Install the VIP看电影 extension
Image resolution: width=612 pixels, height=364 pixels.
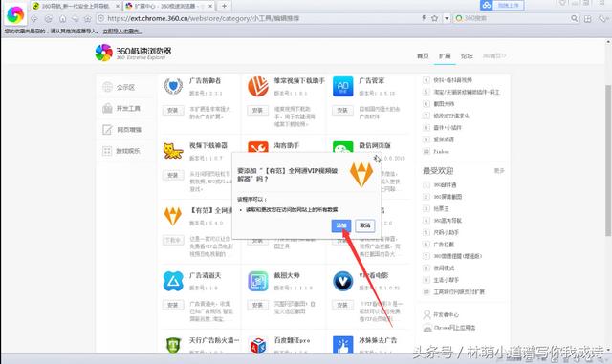coord(342,305)
